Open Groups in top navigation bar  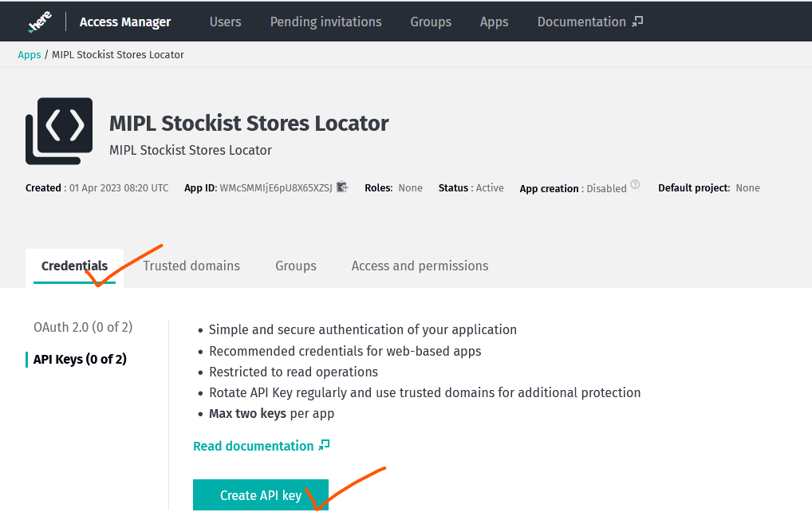pyautogui.click(x=431, y=22)
